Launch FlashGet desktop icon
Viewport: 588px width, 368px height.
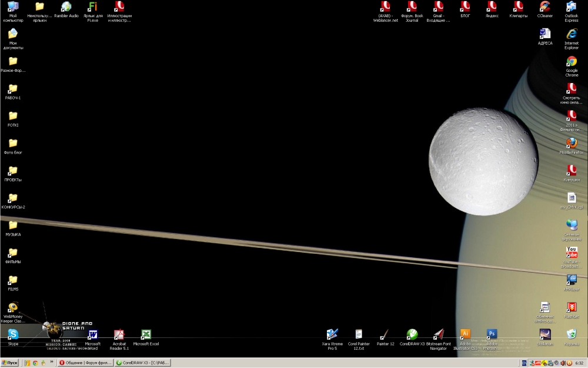pyautogui.click(x=571, y=310)
